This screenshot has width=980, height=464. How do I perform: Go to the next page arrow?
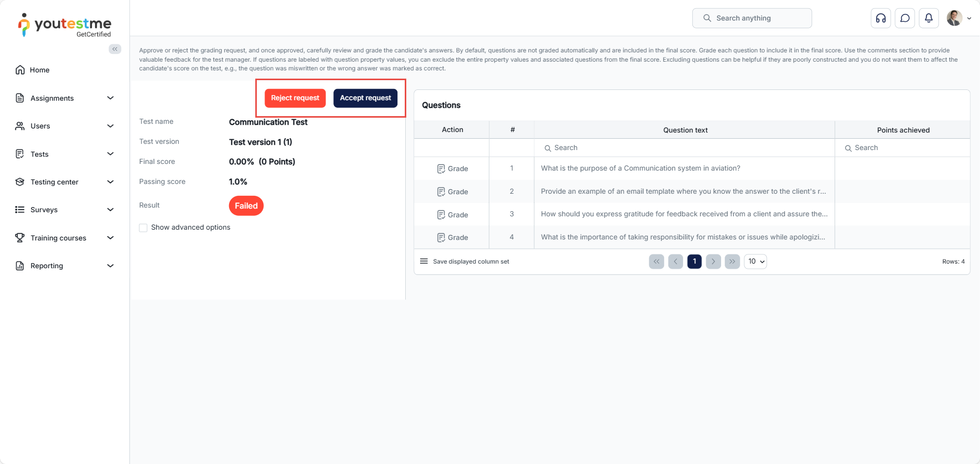(713, 262)
